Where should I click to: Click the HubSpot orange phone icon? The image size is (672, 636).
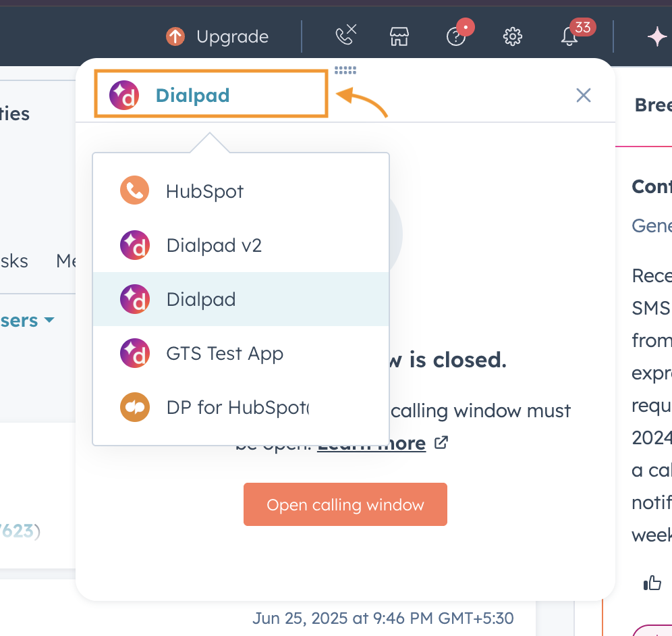click(x=134, y=190)
